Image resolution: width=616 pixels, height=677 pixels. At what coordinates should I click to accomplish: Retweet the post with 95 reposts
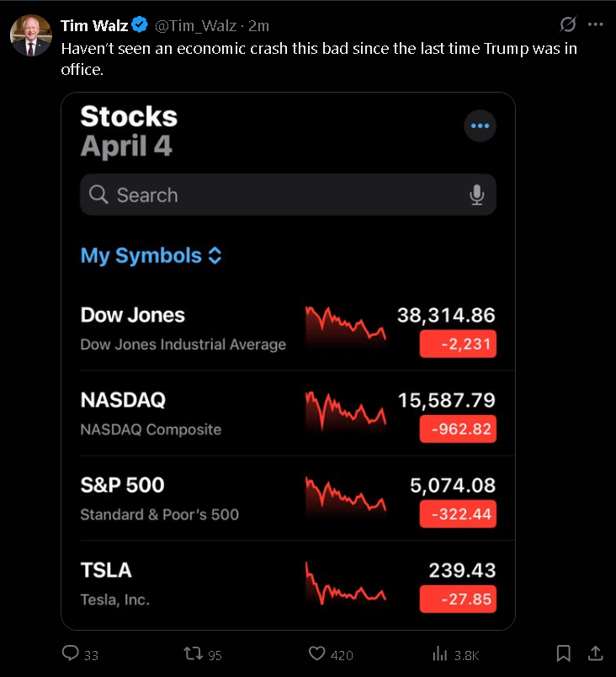(x=193, y=653)
